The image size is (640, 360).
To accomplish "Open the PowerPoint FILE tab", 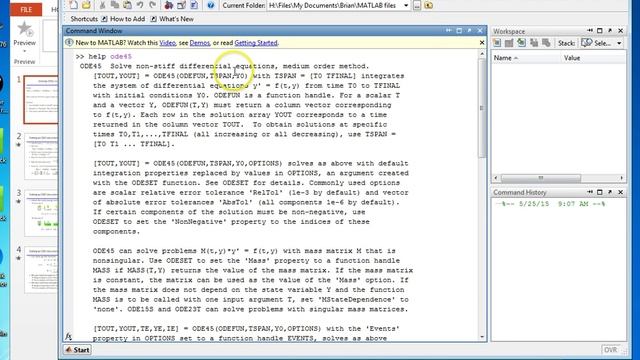I will pyautogui.click(x=26, y=9).
